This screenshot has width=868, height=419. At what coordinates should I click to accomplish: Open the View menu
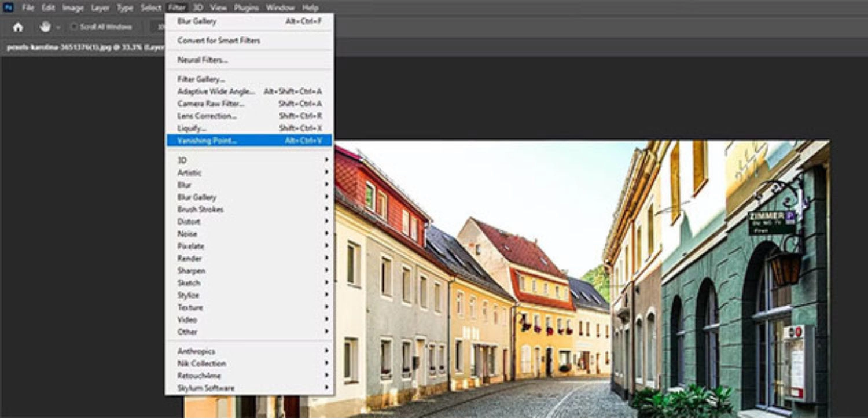click(218, 8)
